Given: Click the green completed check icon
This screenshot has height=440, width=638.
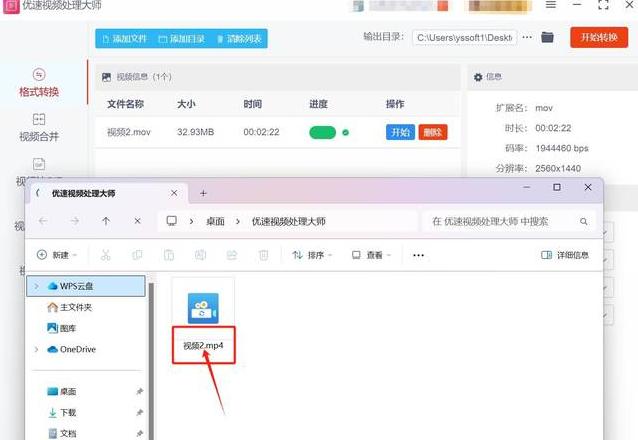Looking at the screenshot, I should [x=345, y=132].
